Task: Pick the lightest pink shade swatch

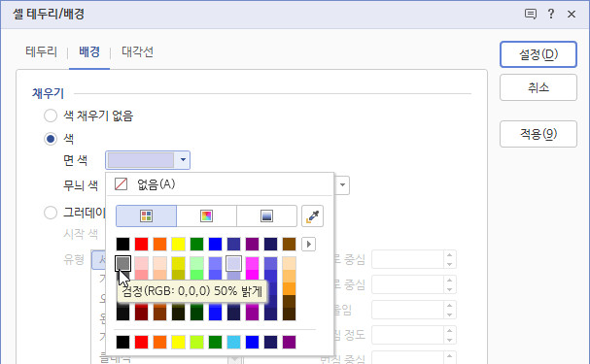Action: click(x=142, y=264)
